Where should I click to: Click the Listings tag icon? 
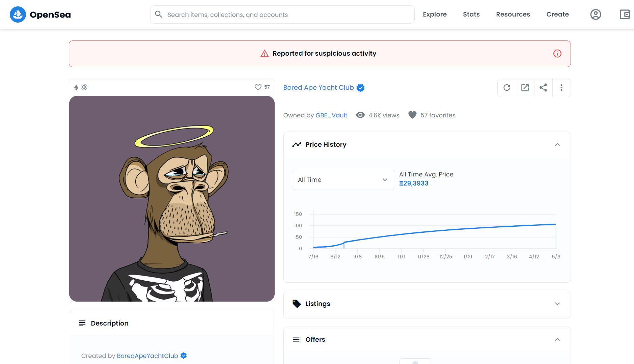(x=297, y=304)
